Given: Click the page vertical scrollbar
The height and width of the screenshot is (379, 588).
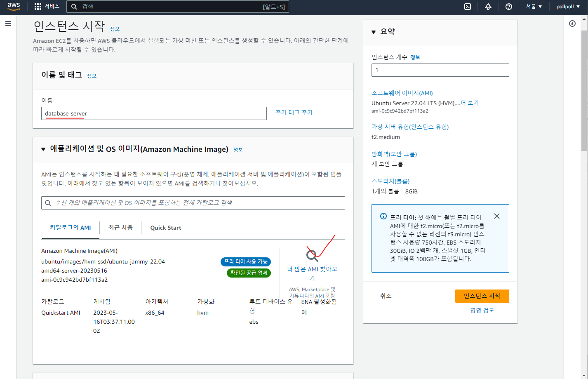Looking at the screenshot, I should tap(584, 91).
